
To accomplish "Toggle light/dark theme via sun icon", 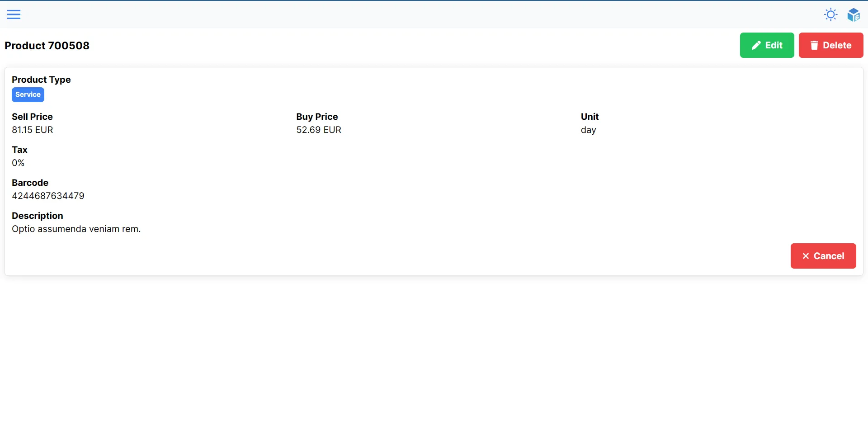I will pos(830,14).
